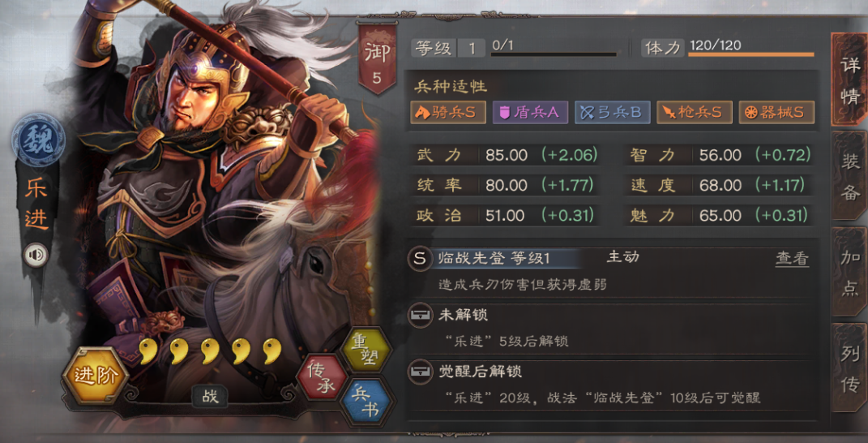Click the 魏 faction emblem
This screenshot has width=868, height=443.
[38, 140]
